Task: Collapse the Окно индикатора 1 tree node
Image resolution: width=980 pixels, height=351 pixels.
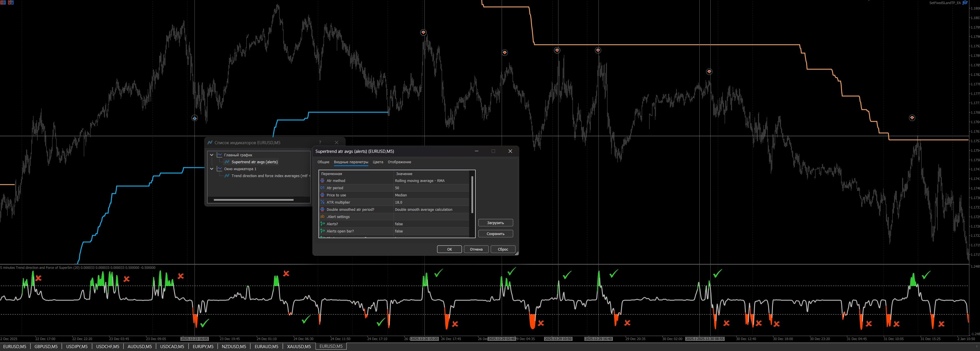Action: [212, 169]
